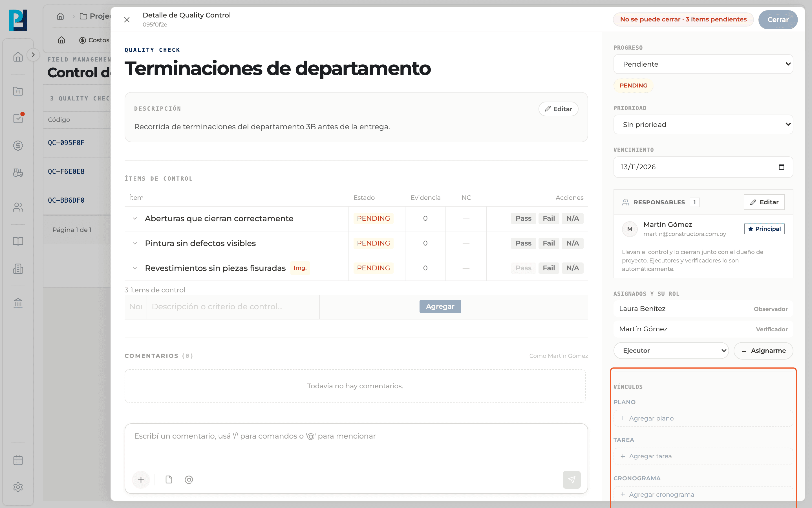
Task: Open the date picker calendar icon in Vencimiento
Action: [782, 167]
